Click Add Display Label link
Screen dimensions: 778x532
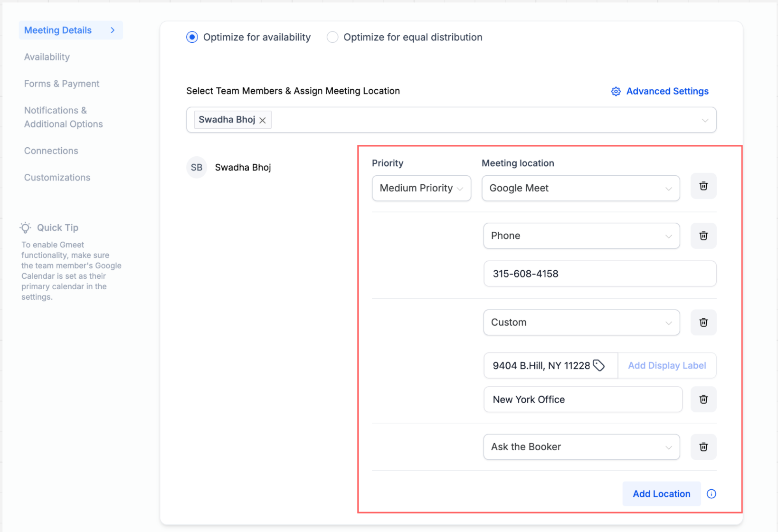coord(667,365)
